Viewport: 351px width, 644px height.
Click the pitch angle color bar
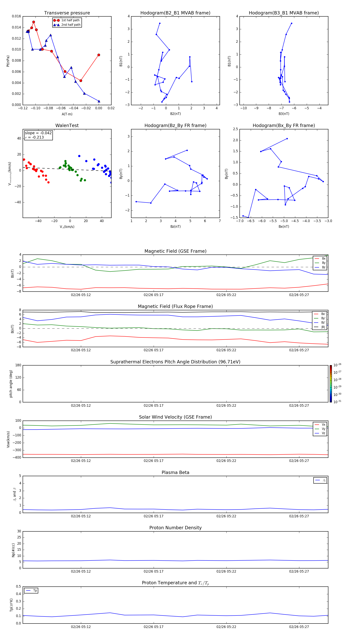(x=331, y=384)
